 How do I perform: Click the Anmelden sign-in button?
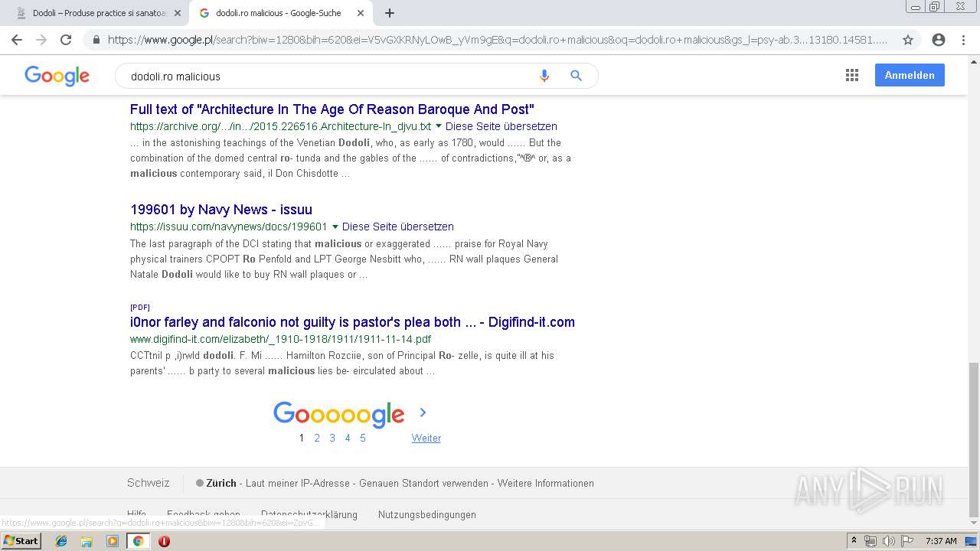(x=910, y=75)
